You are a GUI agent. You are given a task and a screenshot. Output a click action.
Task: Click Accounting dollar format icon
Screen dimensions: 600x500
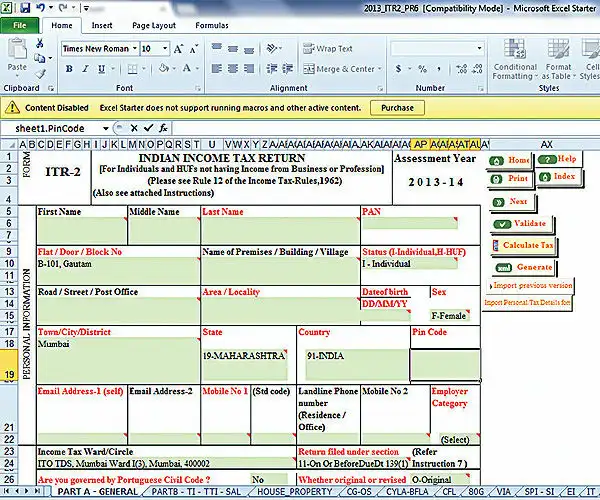[398, 69]
